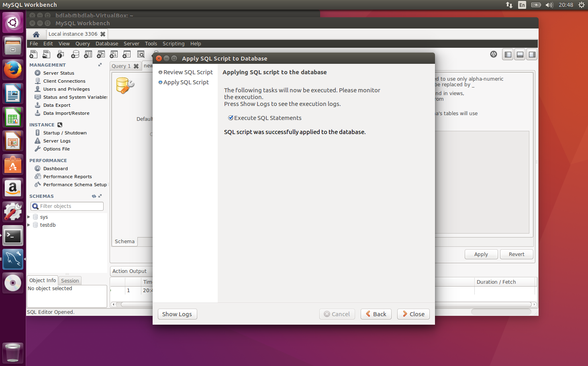Image resolution: width=588 pixels, height=366 pixels.
Task: Close the Query 1 tab
Action: (x=136, y=66)
